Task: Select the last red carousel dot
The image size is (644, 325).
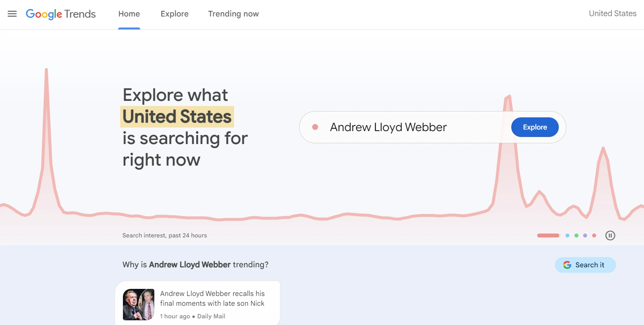Action: pyautogui.click(x=594, y=236)
